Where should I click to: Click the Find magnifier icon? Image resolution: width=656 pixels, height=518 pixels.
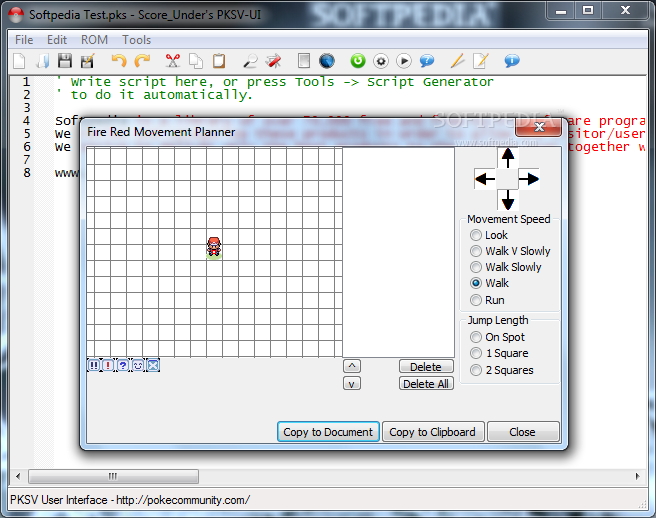point(250,61)
